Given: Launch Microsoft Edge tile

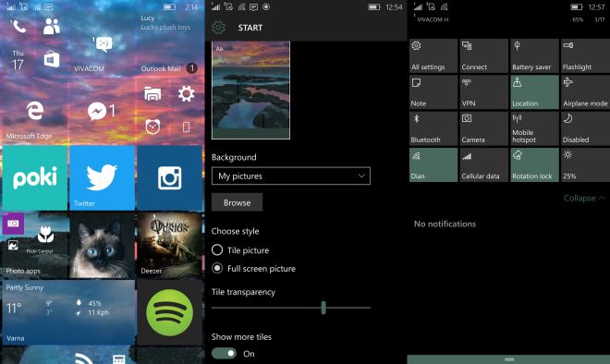Looking at the screenshot, I should (x=34, y=111).
